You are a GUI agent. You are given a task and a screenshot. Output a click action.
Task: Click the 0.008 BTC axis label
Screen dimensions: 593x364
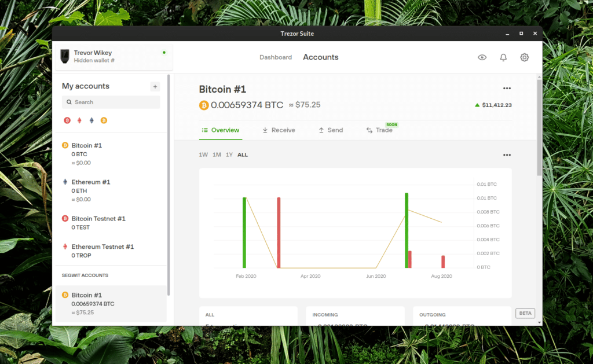pos(488,212)
